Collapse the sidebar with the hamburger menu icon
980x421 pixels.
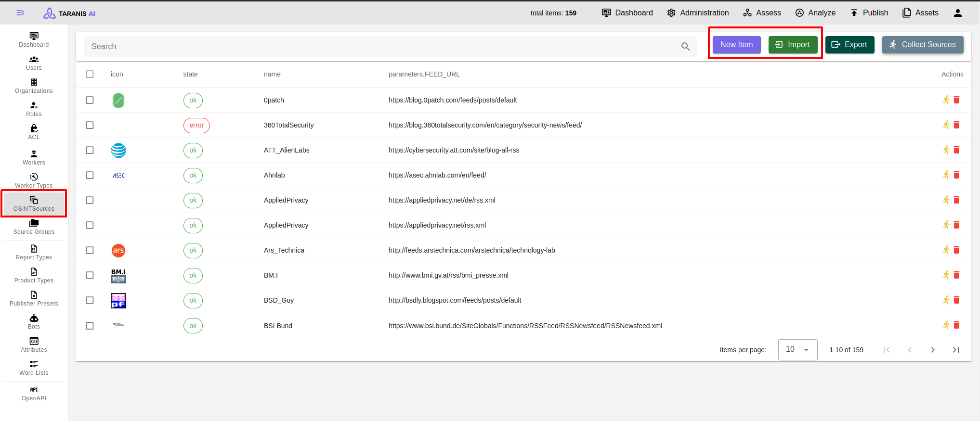click(x=20, y=13)
